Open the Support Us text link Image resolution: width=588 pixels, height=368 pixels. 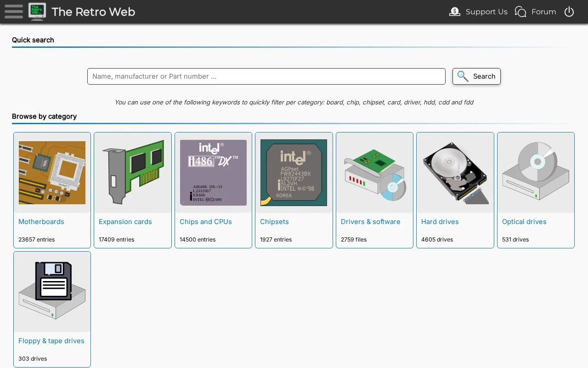tap(486, 12)
